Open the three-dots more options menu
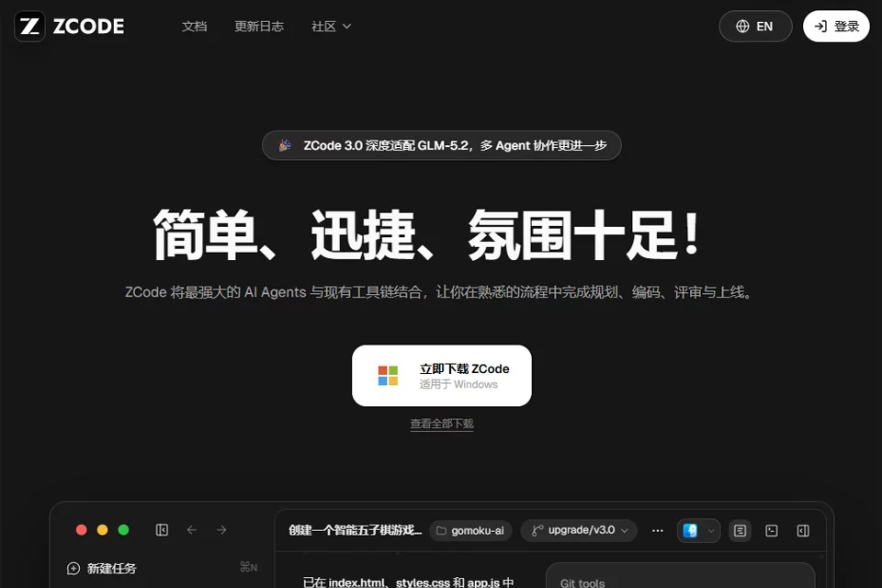Viewport: 882px width, 588px height. click(x=658, y=531)
